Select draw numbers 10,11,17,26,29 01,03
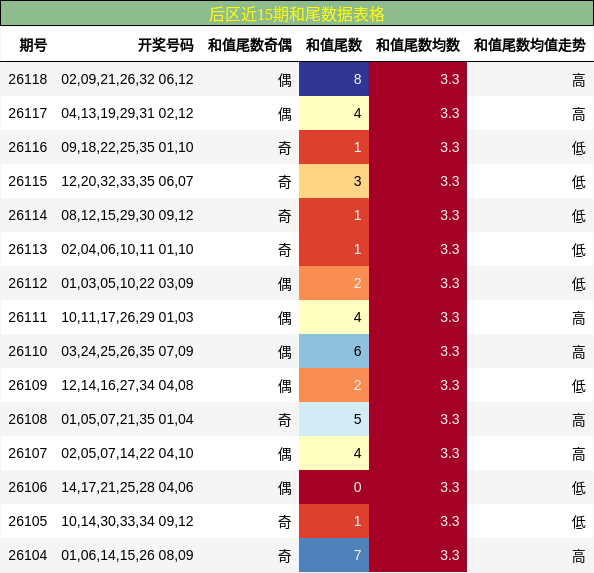Screen dimensions: 594x573 point(127,317)
